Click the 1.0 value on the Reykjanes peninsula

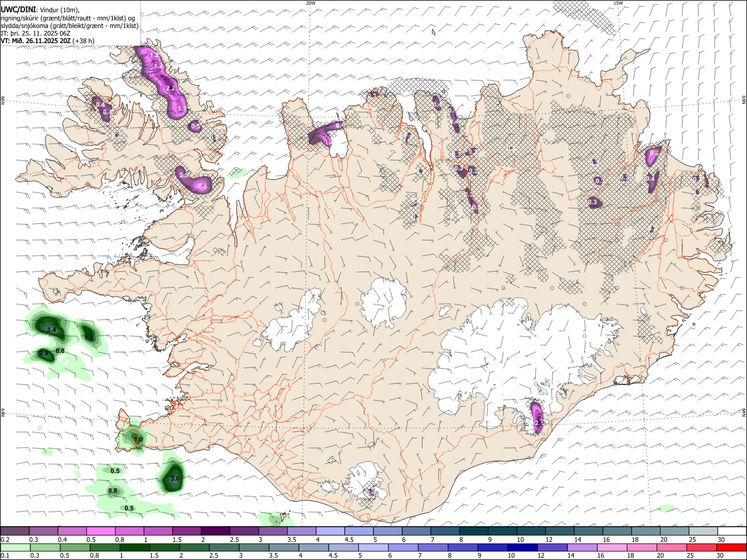138,440
